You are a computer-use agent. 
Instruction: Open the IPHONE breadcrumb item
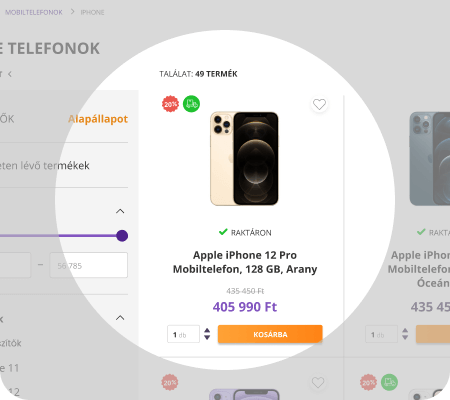coord(92,12)
